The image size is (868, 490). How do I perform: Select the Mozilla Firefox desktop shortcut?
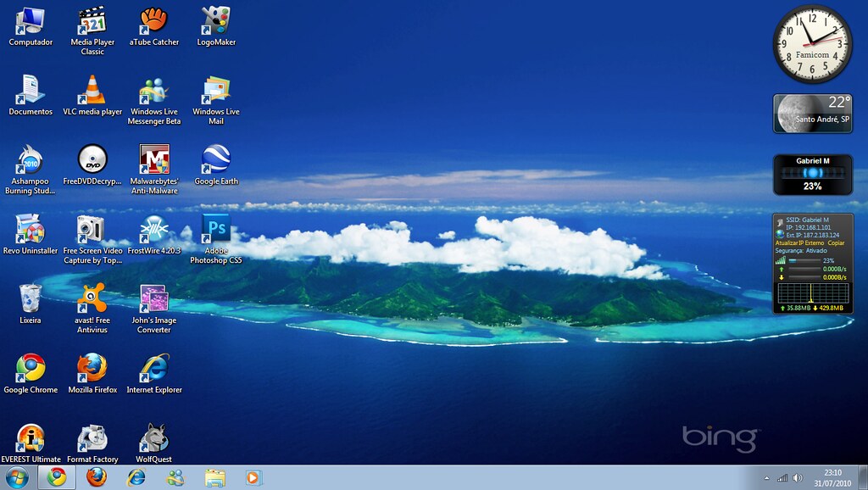point(92,375)
